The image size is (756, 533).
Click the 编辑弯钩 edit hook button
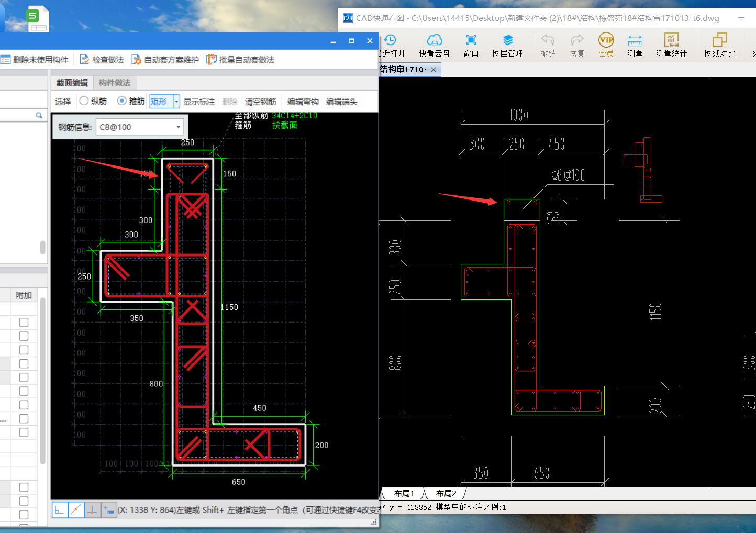coord(303,102)
